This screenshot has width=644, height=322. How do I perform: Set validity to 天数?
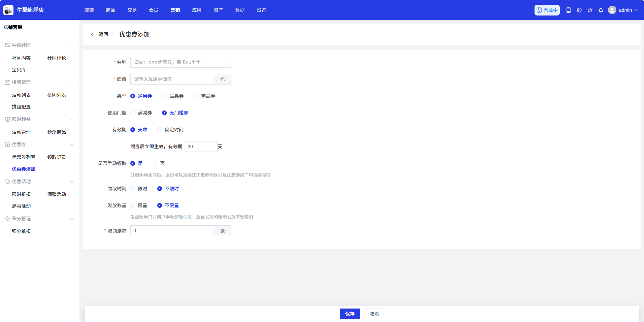pyautogui.click(x=139, y=130)
